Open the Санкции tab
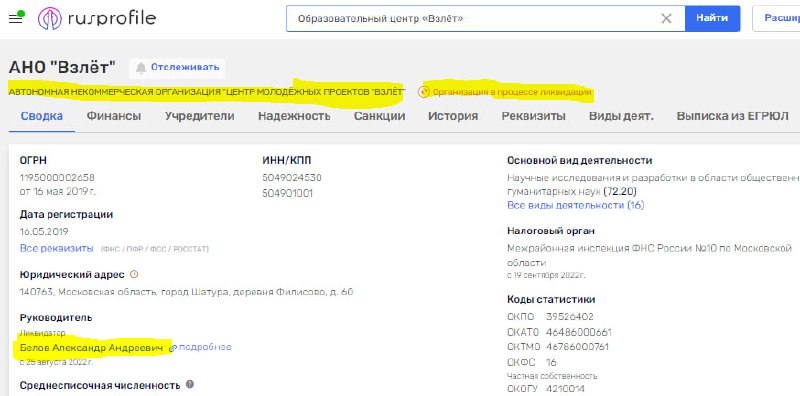 tap(380, 116)
